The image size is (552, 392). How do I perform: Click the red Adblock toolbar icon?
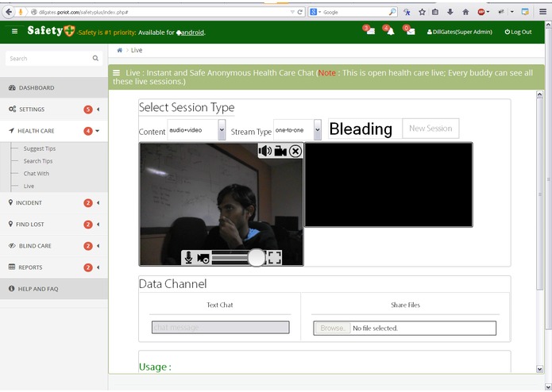[481, 12]
